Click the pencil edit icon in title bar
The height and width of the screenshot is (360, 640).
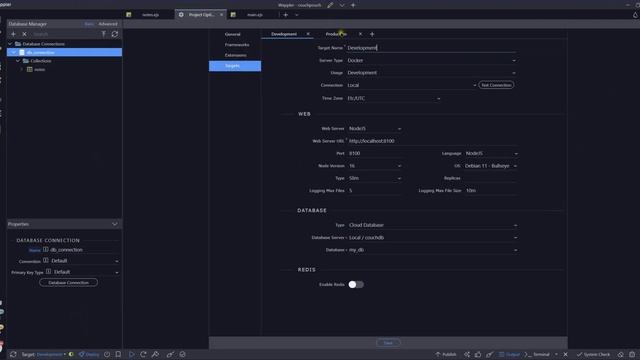(330, 5)
